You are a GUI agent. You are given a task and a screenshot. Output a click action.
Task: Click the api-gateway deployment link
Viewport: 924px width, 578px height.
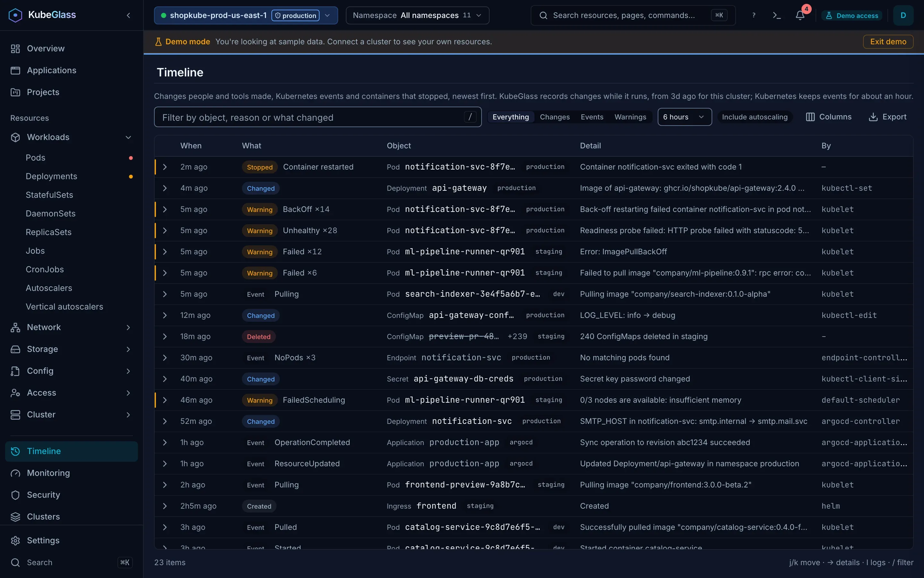tap(459, 188)
